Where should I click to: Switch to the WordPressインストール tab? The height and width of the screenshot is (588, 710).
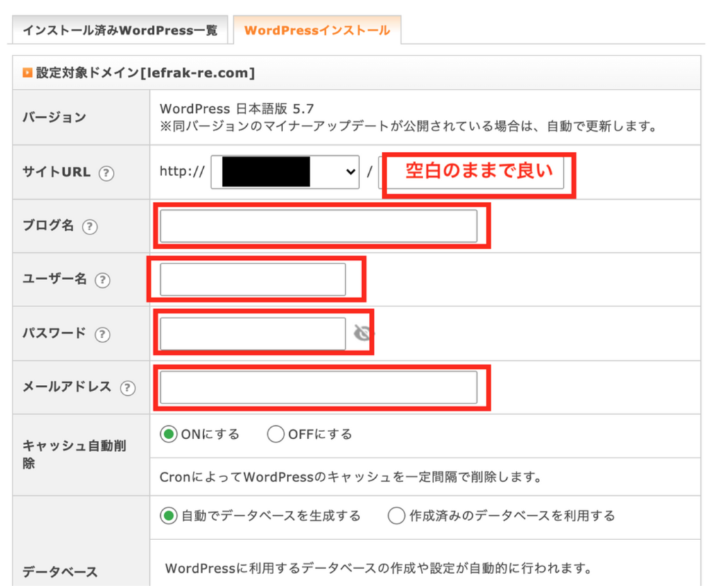[317, 30]
